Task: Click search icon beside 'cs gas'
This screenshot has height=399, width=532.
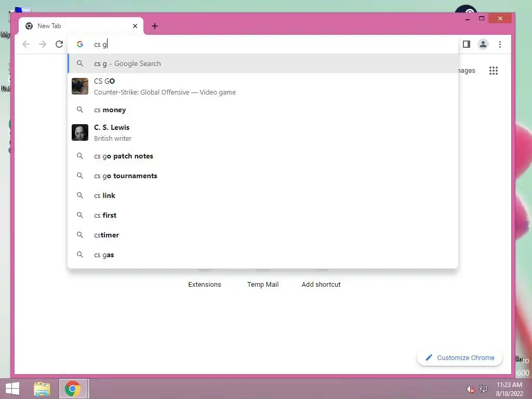Action: pyautogui.click(x=79, y=255)
